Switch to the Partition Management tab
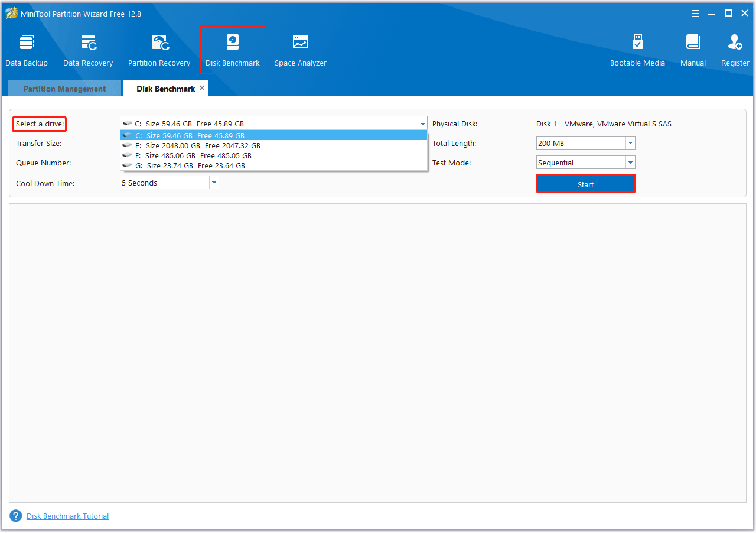The image size is (756, 533). (x=64, y=88)
